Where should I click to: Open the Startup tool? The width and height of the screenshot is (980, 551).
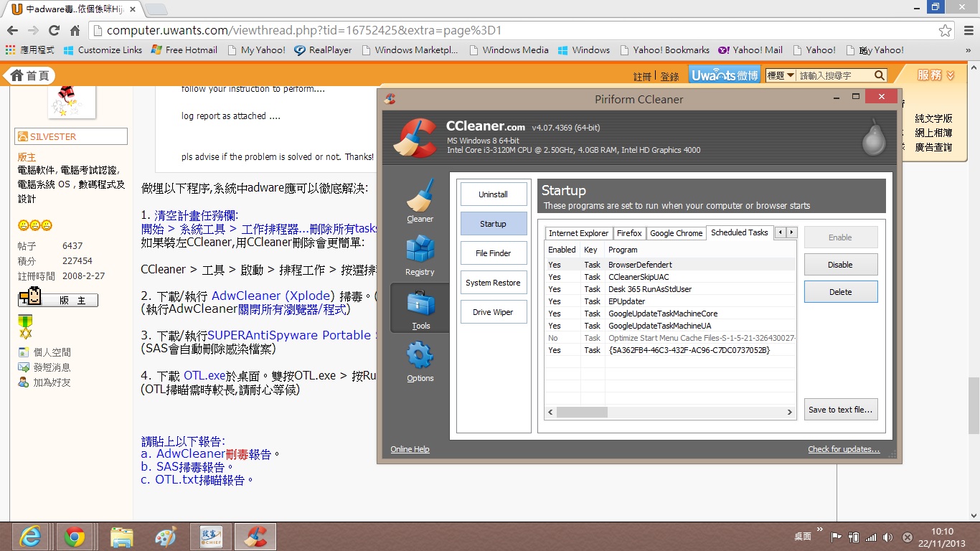point(493,224)
